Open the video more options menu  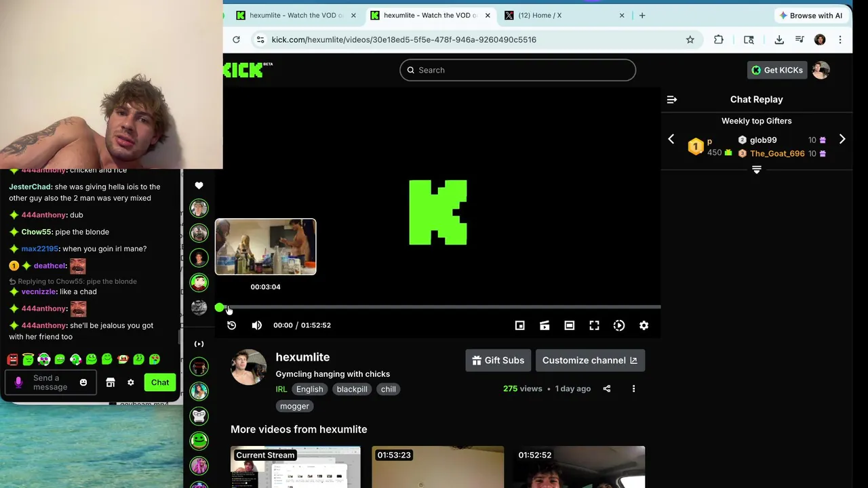(633, 389)
